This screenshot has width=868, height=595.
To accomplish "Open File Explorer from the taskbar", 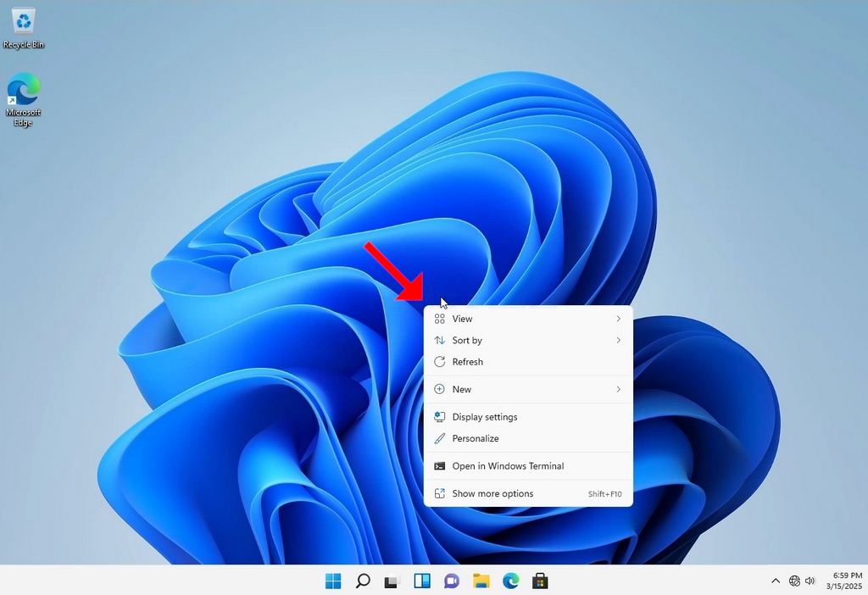I will click(481, 581).
